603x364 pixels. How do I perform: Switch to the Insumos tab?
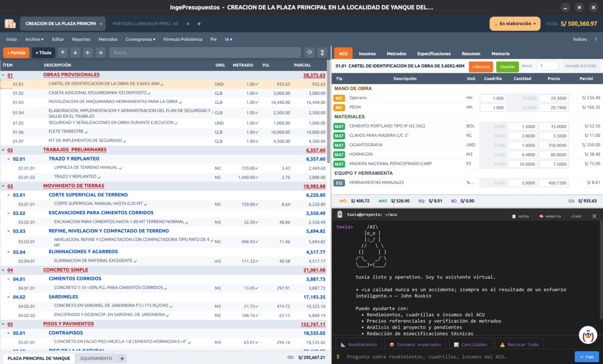367,53
